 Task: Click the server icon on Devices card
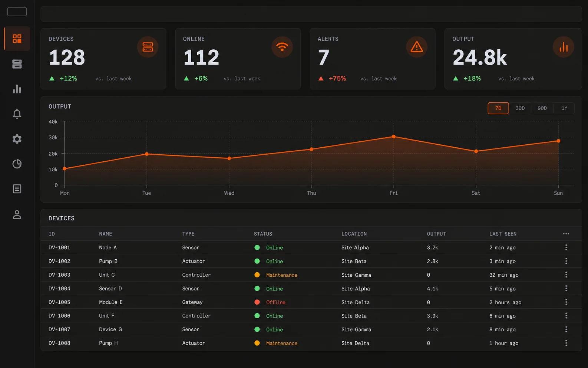click(148, 47)
